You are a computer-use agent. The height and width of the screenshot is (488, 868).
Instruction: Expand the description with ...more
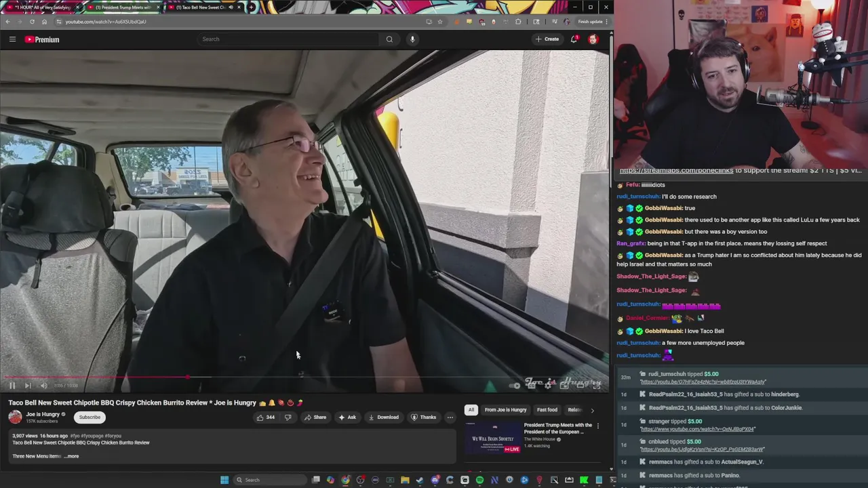point(71,456)
